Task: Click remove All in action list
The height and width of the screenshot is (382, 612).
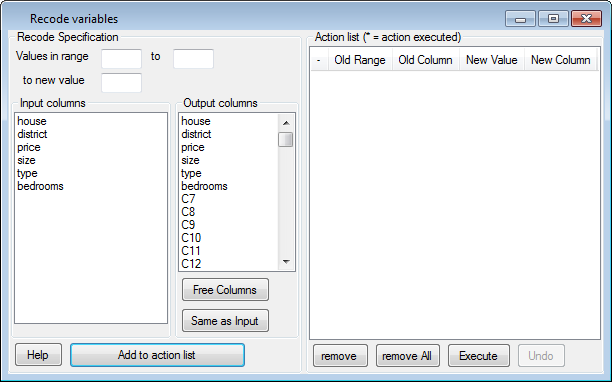Action: click(407, 356)
